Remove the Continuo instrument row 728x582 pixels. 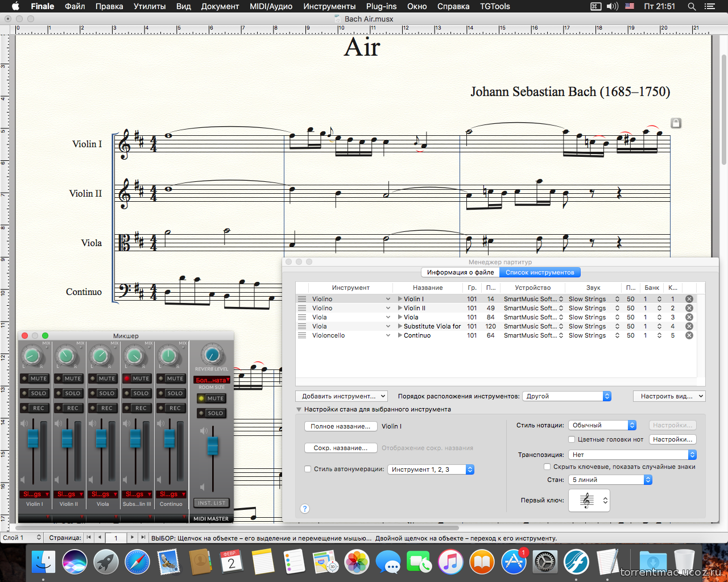click(689, 335)
